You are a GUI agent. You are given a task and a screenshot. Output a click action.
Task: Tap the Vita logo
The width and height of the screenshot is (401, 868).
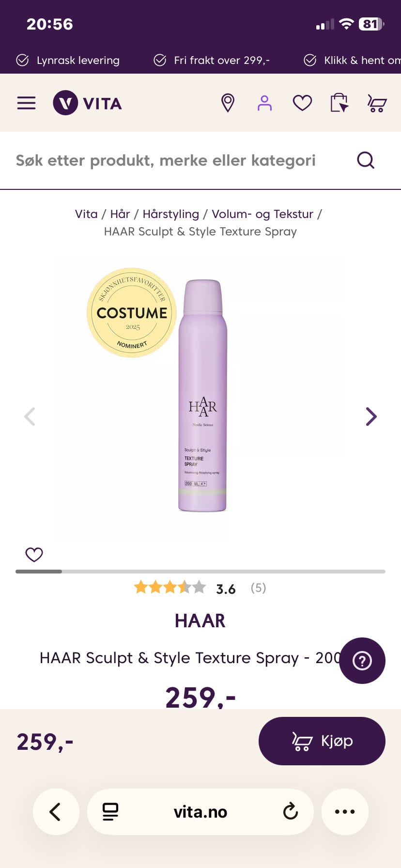click(87, 103)
